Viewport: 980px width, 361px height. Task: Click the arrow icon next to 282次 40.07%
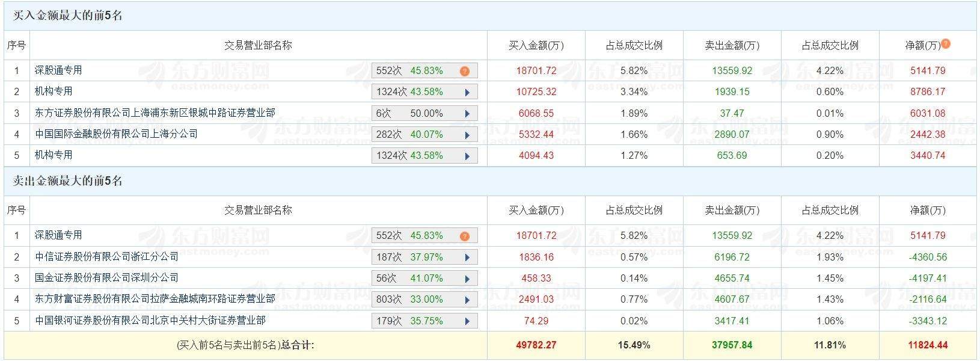(467, 135)
